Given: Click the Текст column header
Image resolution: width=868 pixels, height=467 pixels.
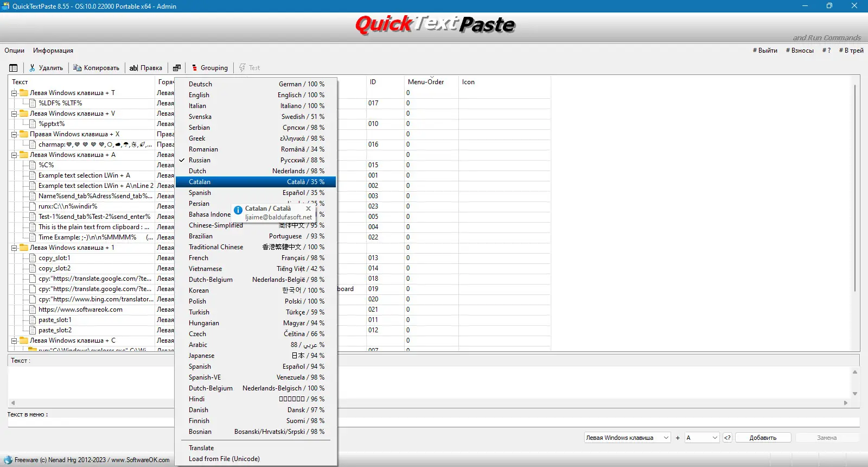Looking at the screenshot, I should click(81, 82).
